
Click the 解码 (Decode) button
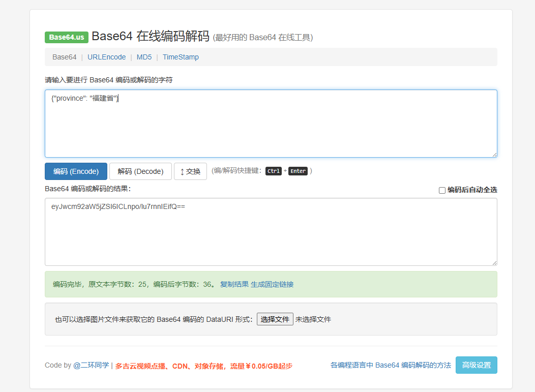coord(140,171)
